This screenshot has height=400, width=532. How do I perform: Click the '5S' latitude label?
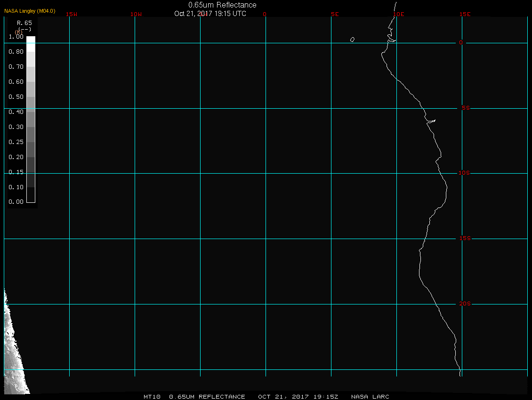[466, 108]
